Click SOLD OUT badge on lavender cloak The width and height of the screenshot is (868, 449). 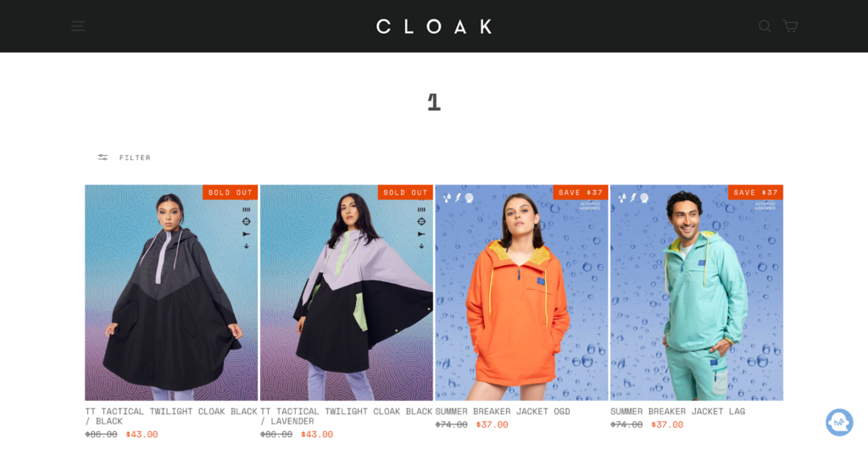coord(405,192)
